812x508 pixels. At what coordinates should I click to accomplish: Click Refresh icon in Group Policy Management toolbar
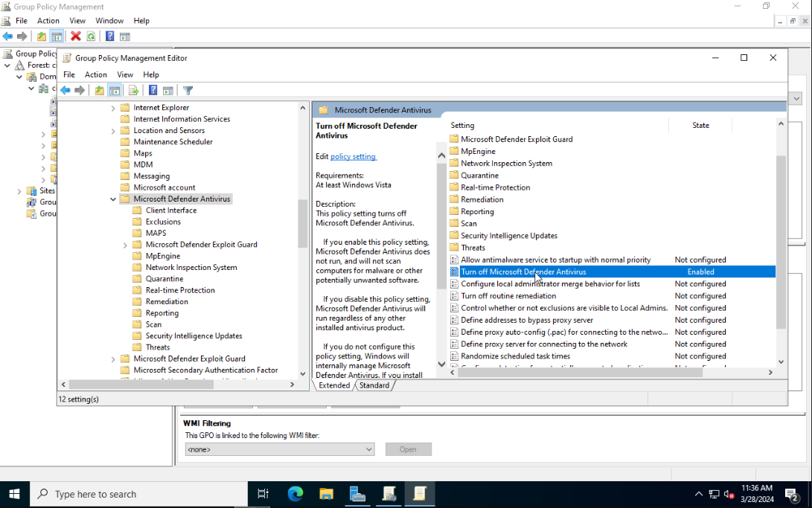point(91,36)
